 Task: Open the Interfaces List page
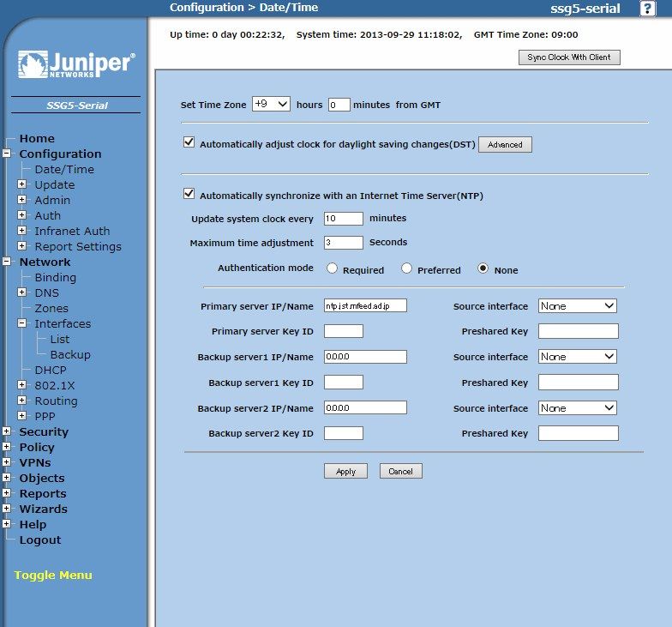(x=60, y=340)
